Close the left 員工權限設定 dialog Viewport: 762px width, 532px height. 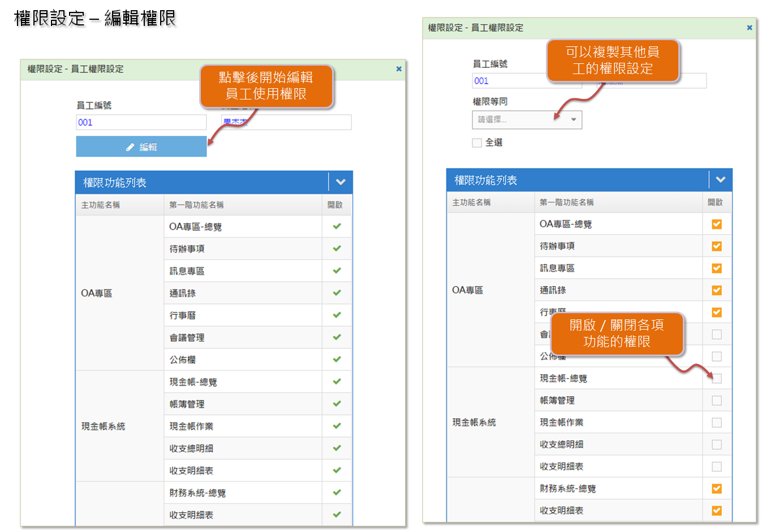tap(399, 69)
